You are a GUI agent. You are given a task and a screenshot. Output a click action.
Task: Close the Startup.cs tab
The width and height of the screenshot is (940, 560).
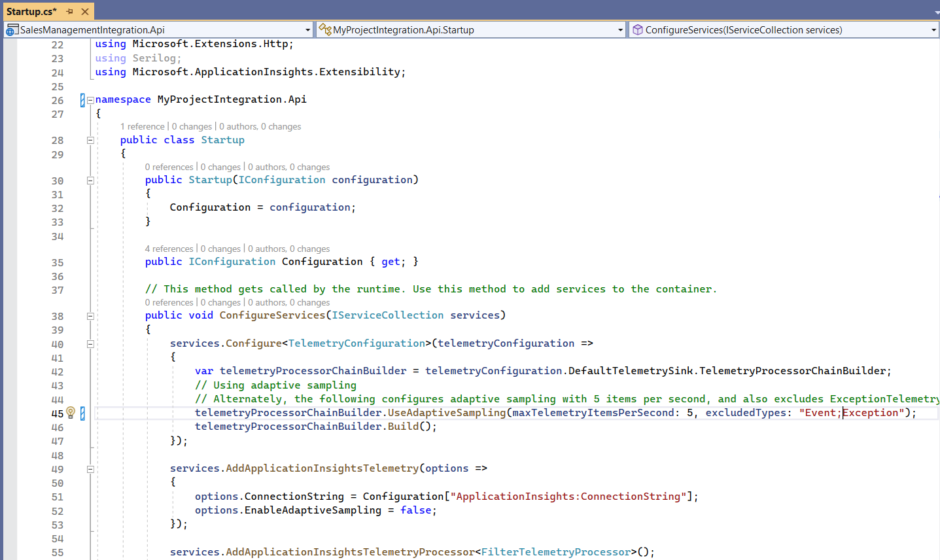point(85,11)
